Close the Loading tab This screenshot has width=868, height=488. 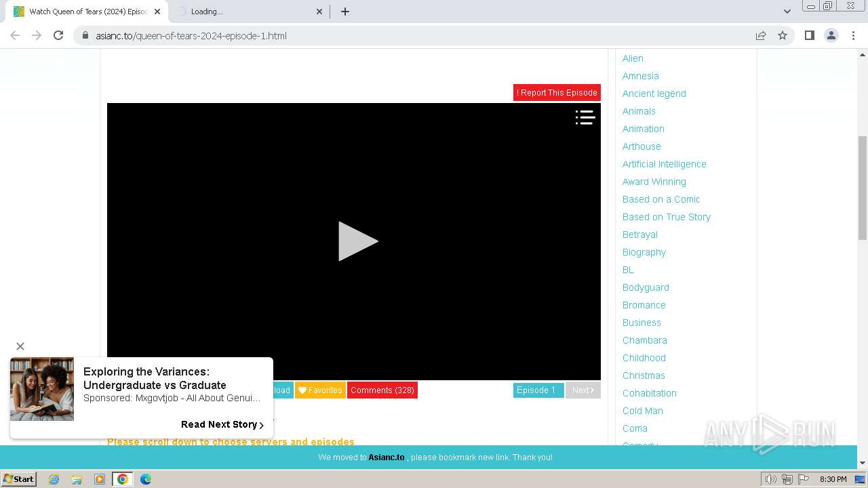click(x=319, y=12)
